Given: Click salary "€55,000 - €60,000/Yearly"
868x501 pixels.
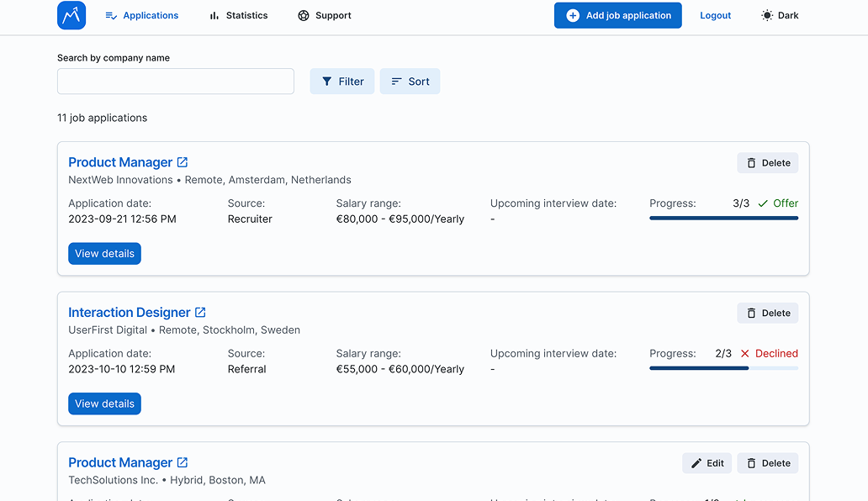Looking at the screenshot, I should click(400, 369).
